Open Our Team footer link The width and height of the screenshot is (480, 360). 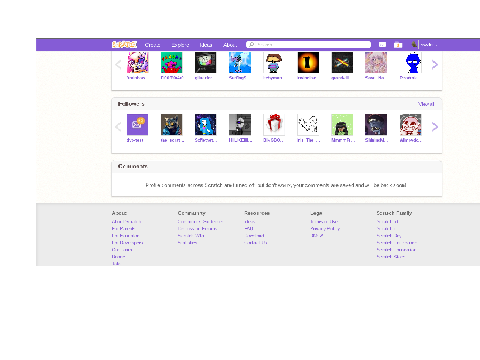pos(122,250)
